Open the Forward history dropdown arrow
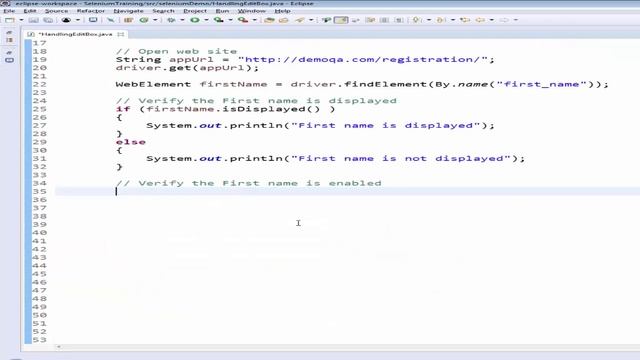640x360 pixels. pos(516,20)
